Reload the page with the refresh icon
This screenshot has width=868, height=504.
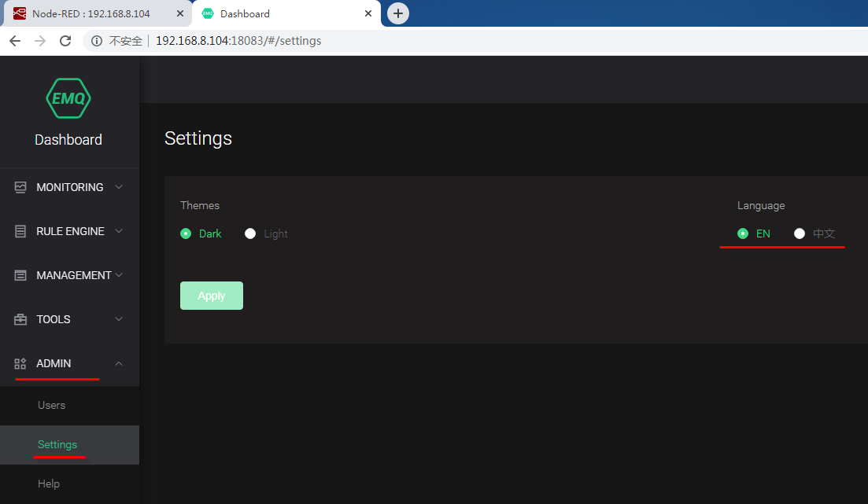coord(65,40)
